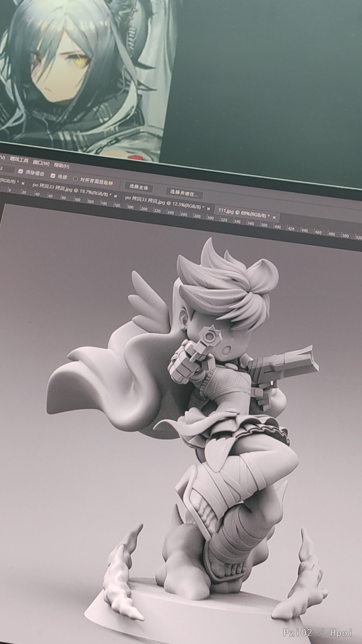Close the 111.jpg document tab
The width and height of the screenshot is (362, 644).
coord(275,217)
